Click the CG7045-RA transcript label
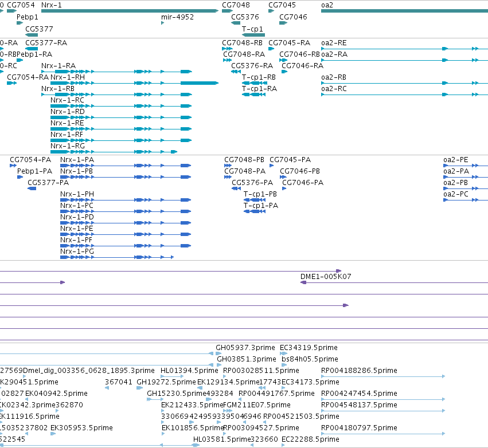Screen dimensions: 488x448 (x=290, y=42)
